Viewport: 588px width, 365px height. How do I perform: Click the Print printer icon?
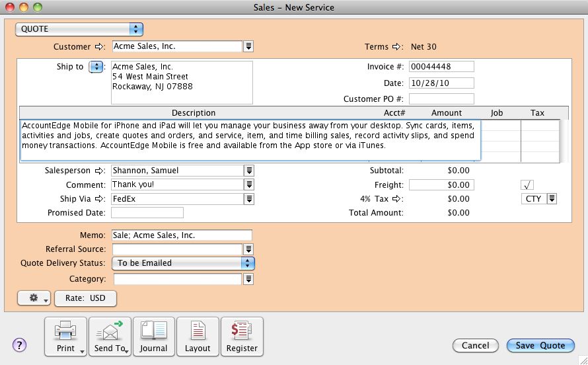coord(65,330)
